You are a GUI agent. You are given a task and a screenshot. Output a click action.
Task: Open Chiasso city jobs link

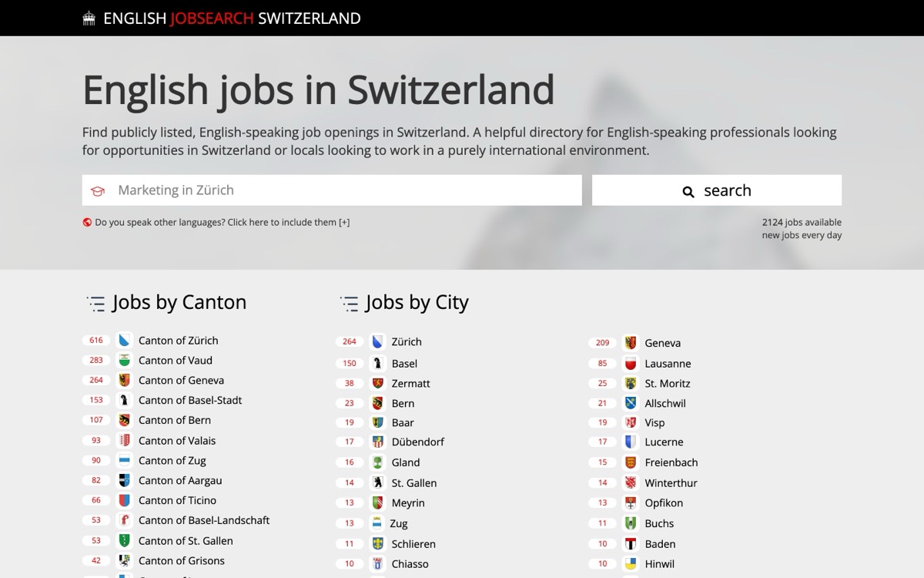tap(410, 563)
